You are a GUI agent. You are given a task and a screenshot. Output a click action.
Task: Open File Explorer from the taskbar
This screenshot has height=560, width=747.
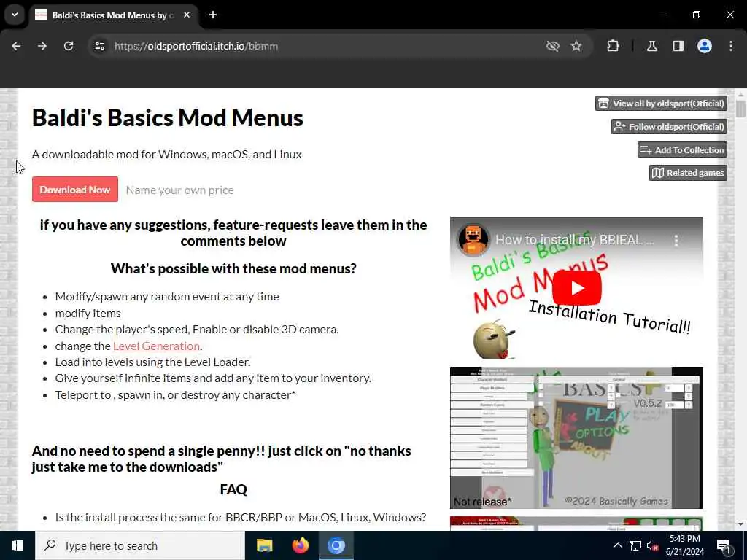(264, 545)
